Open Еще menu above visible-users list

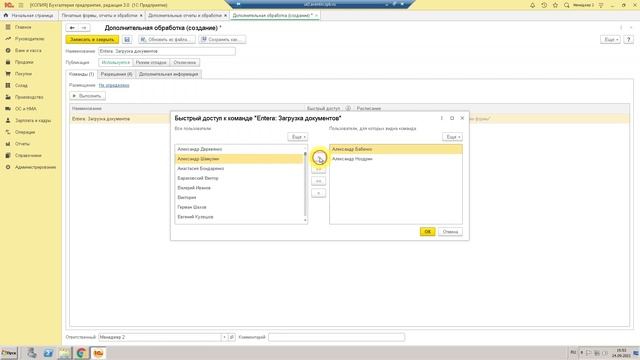(452, 137)
